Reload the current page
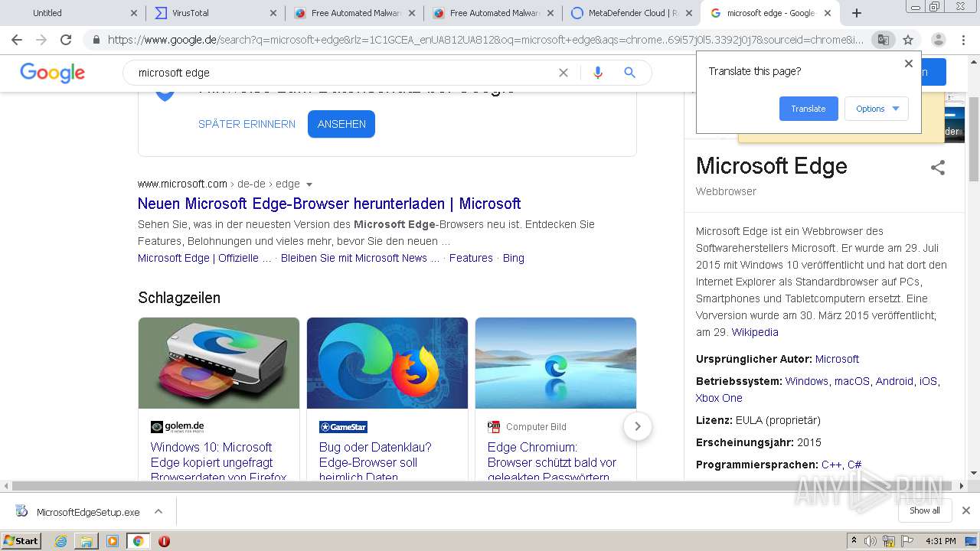Viewport: 980px width, 551px height. click(x=66, y=40)
